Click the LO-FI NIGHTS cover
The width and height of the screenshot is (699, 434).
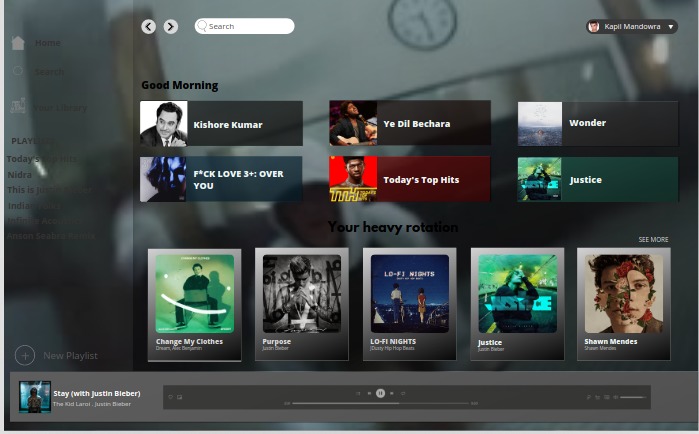[410, 294]
